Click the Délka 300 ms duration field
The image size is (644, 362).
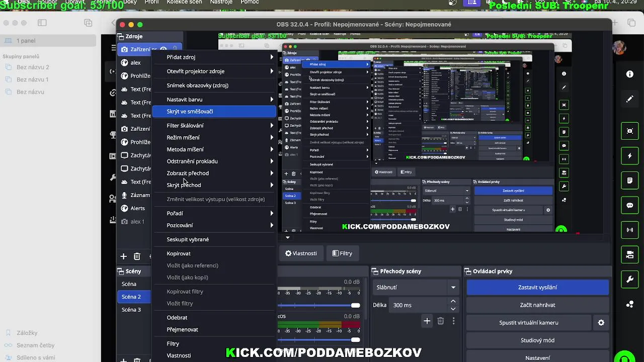[418, 305]
